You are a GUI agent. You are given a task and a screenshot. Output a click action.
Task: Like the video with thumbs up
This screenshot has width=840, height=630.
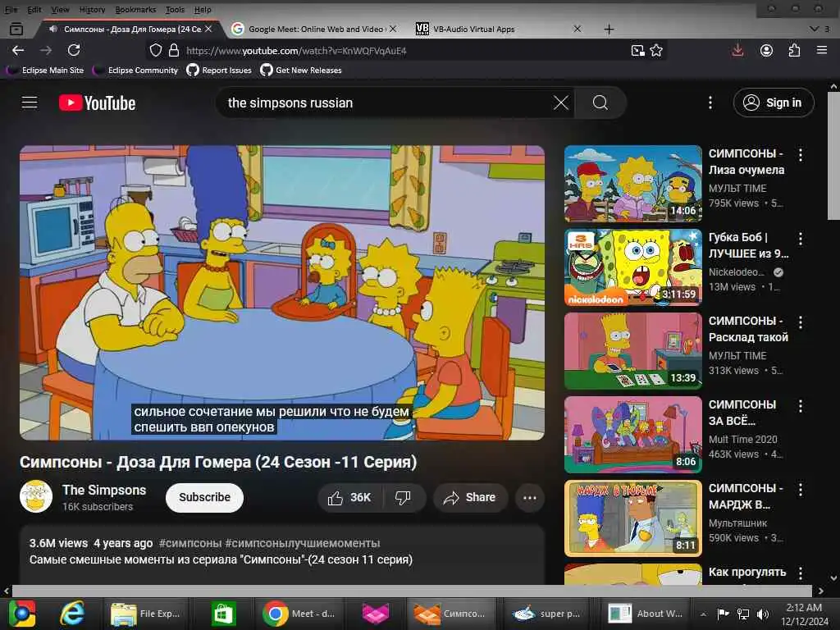(x=349, y=498)
